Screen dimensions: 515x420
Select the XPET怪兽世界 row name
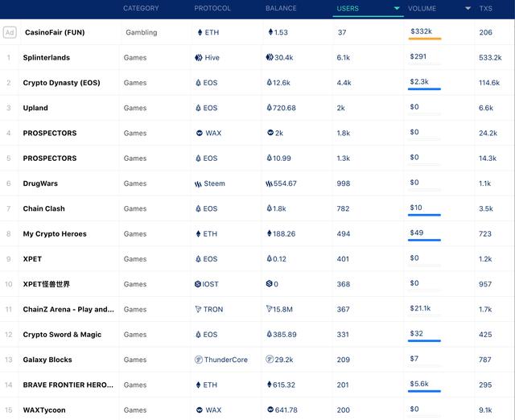[47, 284]
